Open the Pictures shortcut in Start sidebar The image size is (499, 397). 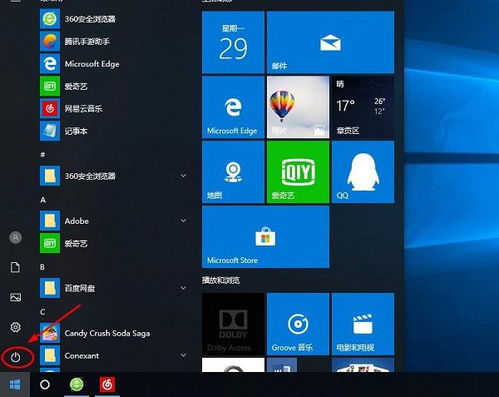coord(15,297)
